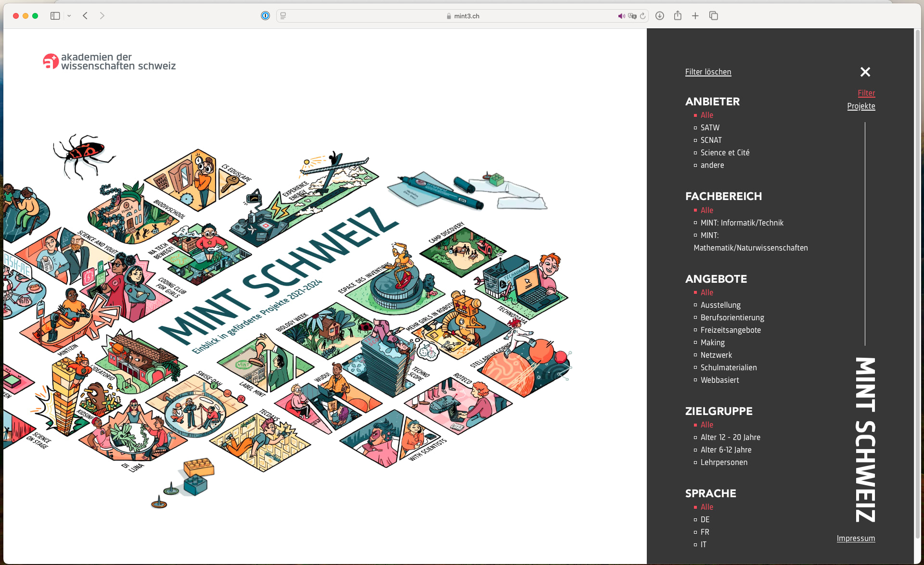Select Alle under Fachbereich
The height and width of the screenshot is (565, 924).
[x=706, y=210]
